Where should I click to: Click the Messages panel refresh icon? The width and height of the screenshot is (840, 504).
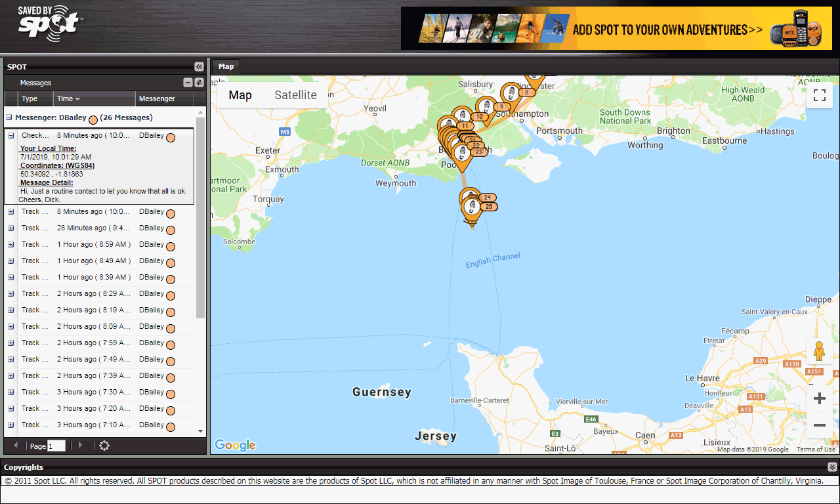199,83
